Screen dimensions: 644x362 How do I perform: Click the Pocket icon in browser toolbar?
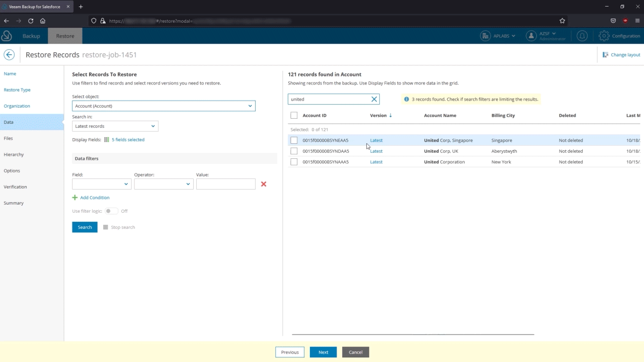[x=613, y=21]
